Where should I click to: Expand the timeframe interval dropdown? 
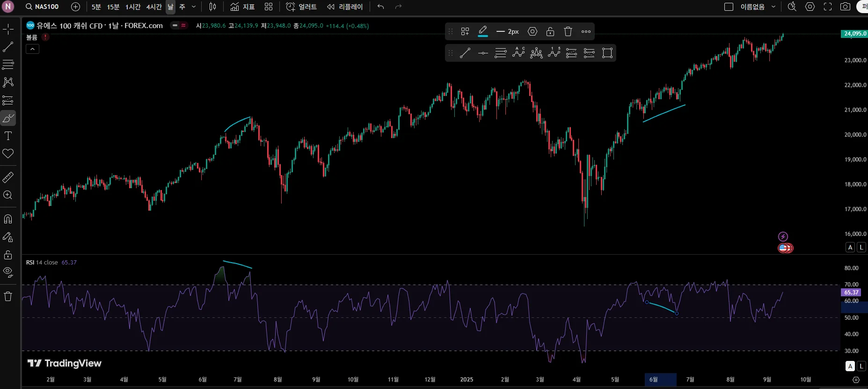point(194,7)
